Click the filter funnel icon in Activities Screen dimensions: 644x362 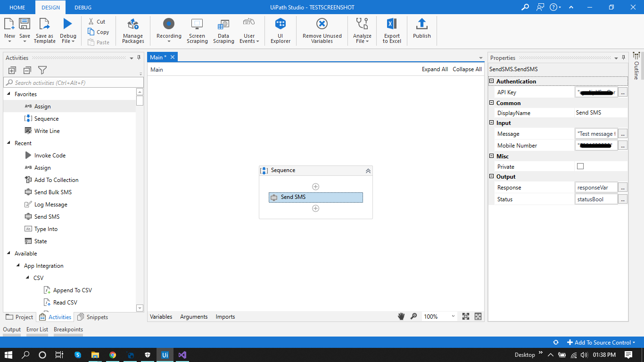coord(42,70)
